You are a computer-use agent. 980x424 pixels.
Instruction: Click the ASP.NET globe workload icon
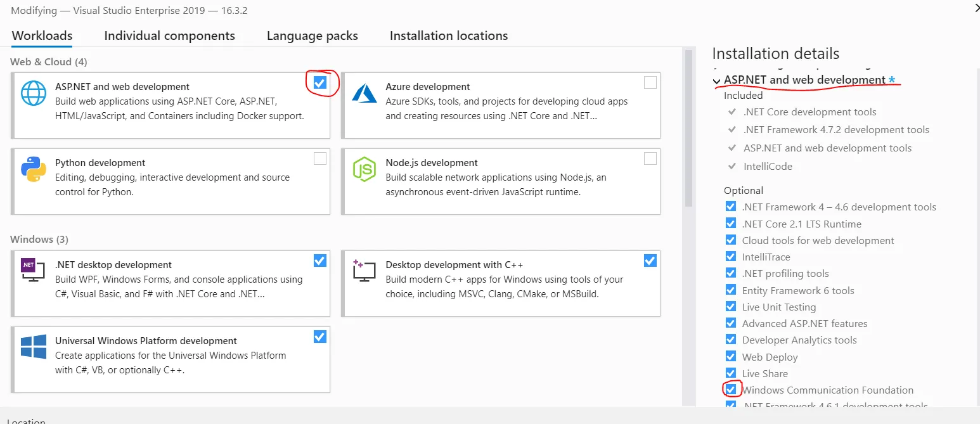click(34, 93)
